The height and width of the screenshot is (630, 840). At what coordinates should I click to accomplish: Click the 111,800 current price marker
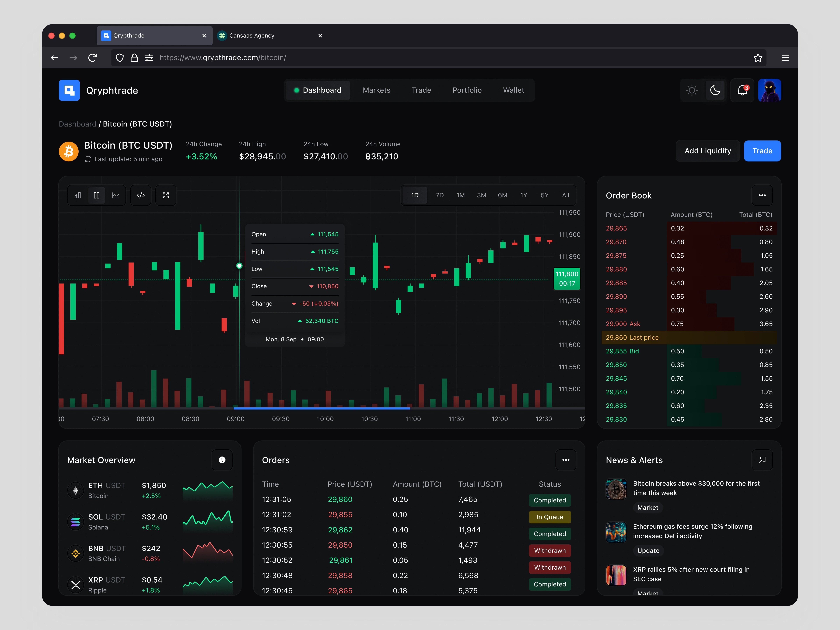point(567,279)
